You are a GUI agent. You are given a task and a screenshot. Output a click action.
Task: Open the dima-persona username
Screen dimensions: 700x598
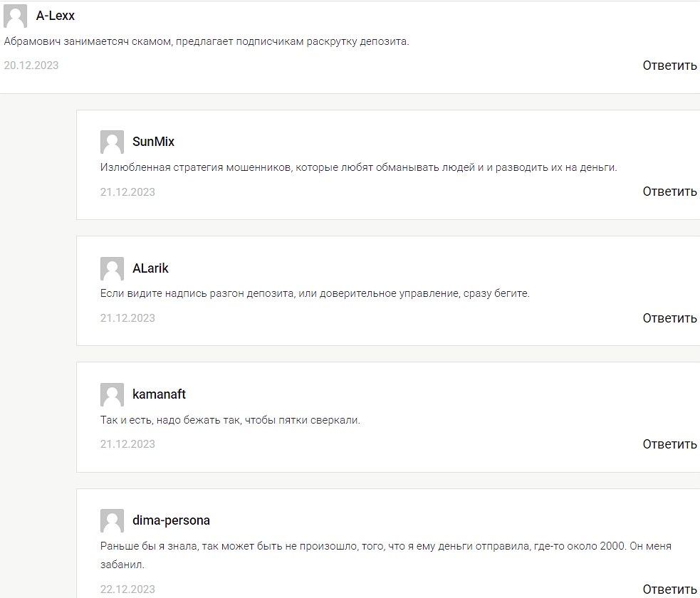171,520
